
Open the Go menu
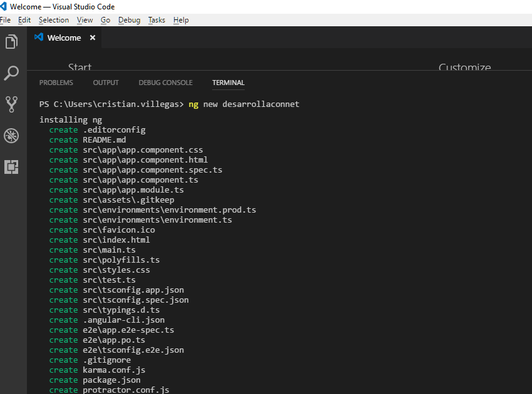[x=105, y=19]
